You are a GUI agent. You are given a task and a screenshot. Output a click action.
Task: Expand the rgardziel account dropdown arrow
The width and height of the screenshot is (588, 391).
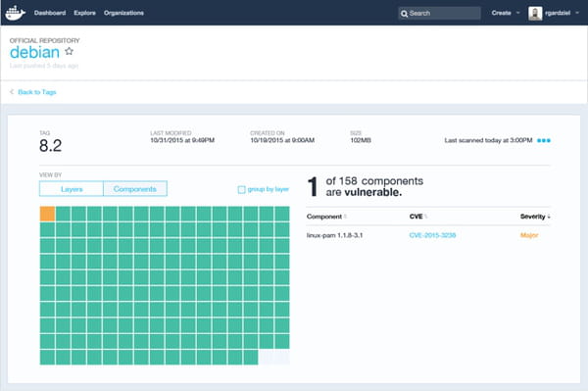pos(577,13)
